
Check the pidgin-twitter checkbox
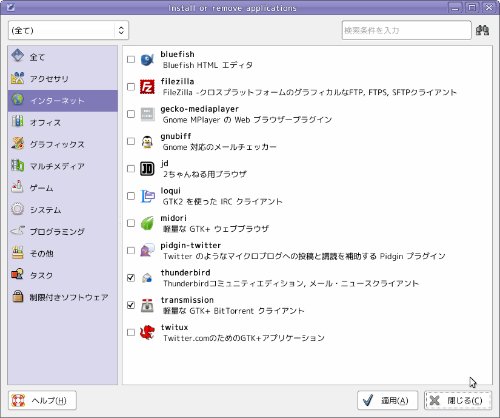click(x=131, y=250)
